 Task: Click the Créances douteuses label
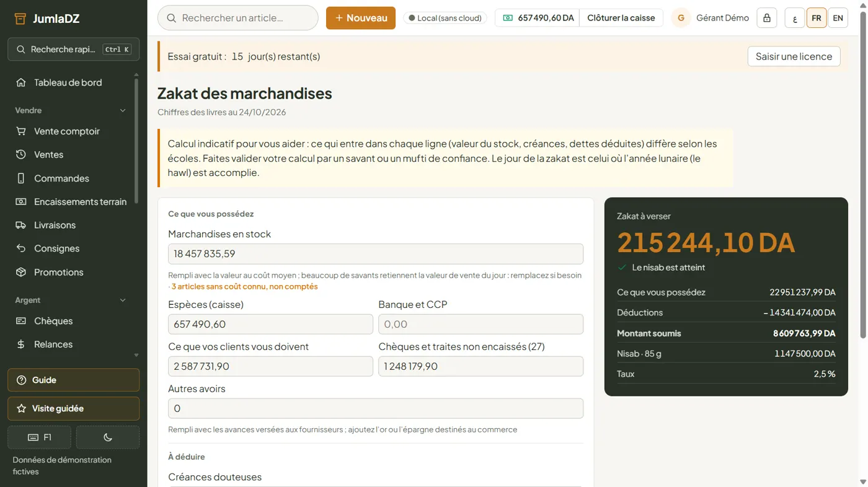click(x=215, y=477)
